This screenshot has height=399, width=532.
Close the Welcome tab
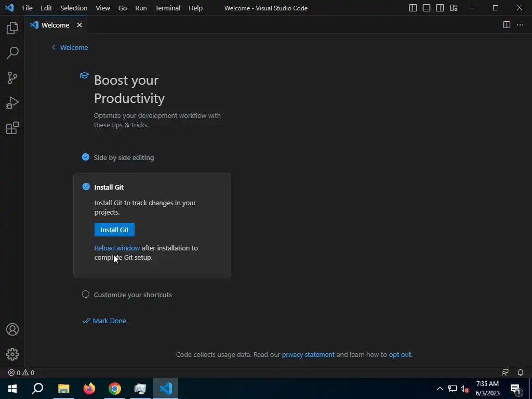pyautogui.click(x=79, y=25)
